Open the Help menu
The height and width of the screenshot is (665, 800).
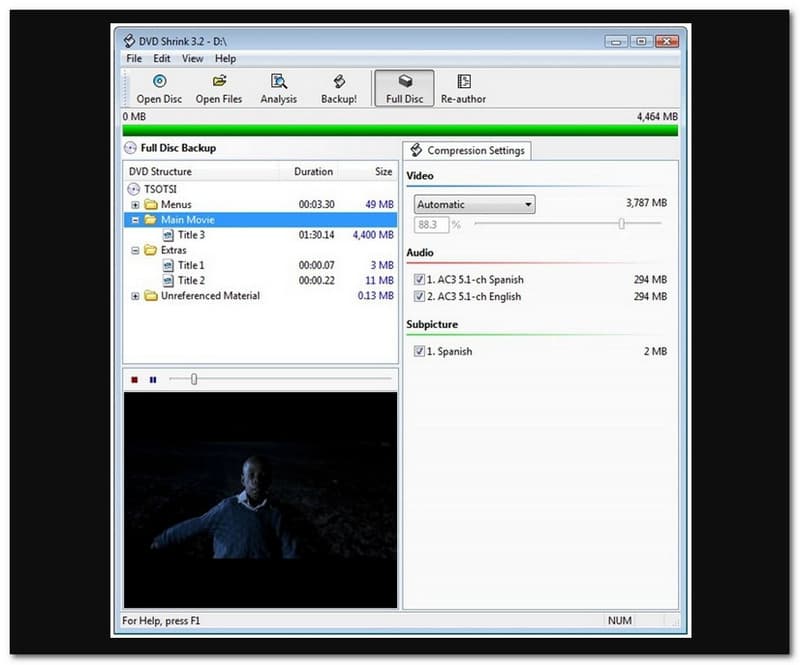225,59
